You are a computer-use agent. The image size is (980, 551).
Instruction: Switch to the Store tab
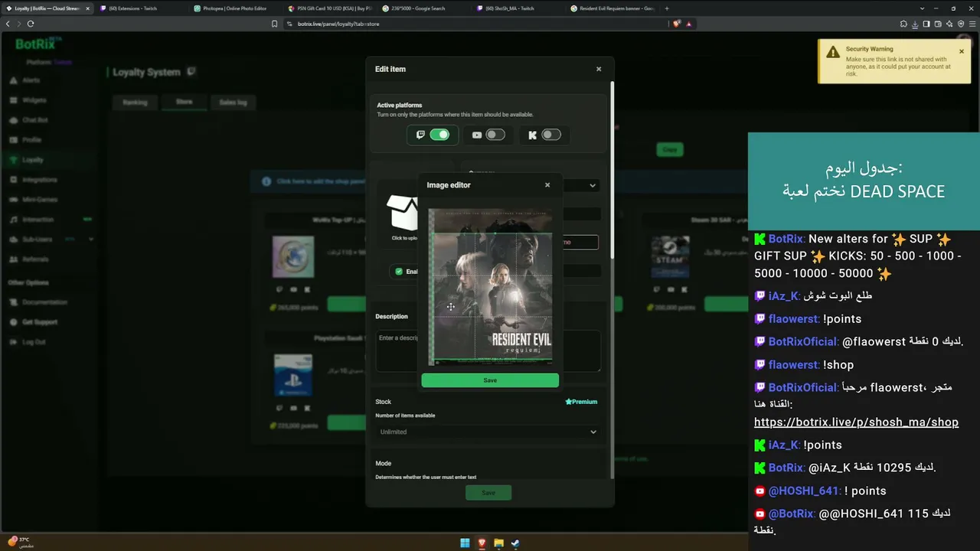click(185, 102)
